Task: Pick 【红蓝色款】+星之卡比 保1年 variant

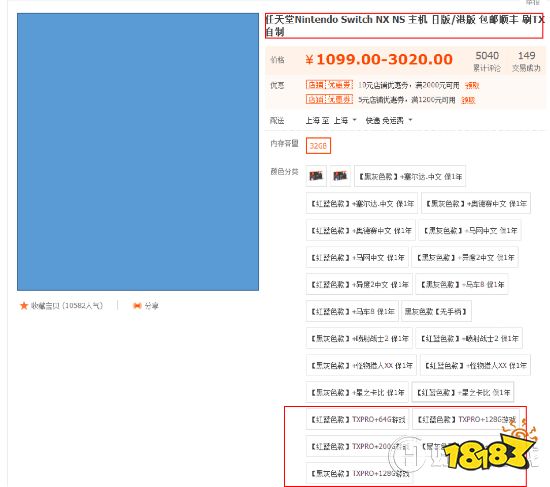Action: click(x=463, y=392)
